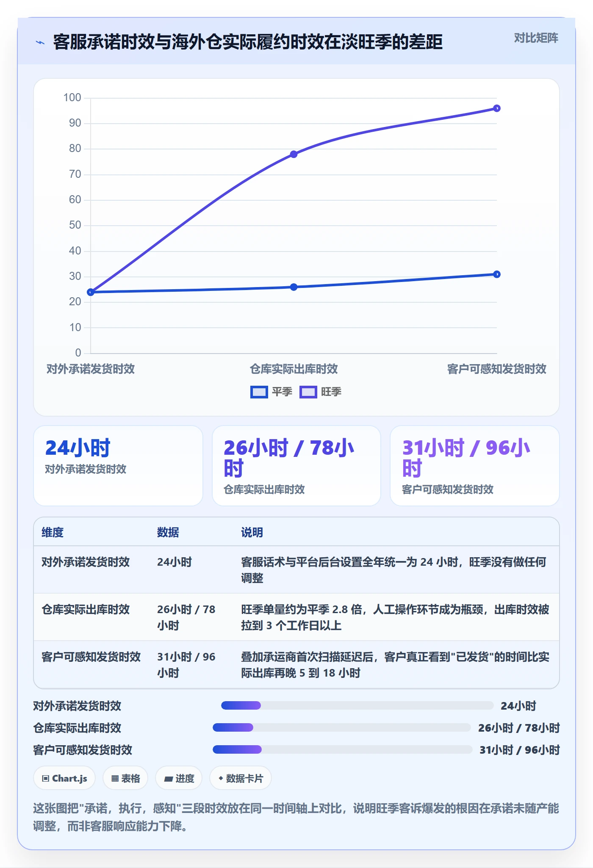Select the 26小时 / 78小时 data card
Screen dimensions: 593x868
point(296,466)
